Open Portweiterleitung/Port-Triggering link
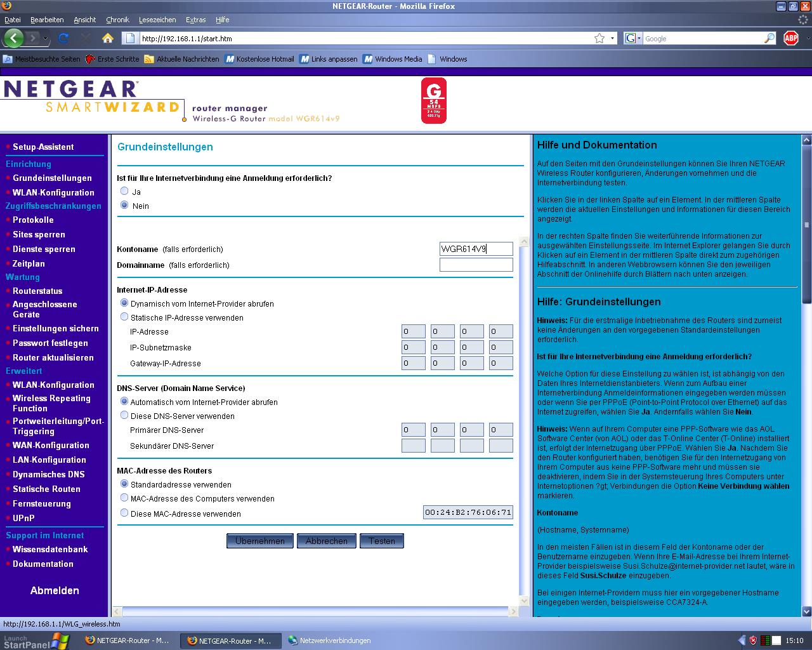The image size is (812, 650). click(x=58, y=426)
